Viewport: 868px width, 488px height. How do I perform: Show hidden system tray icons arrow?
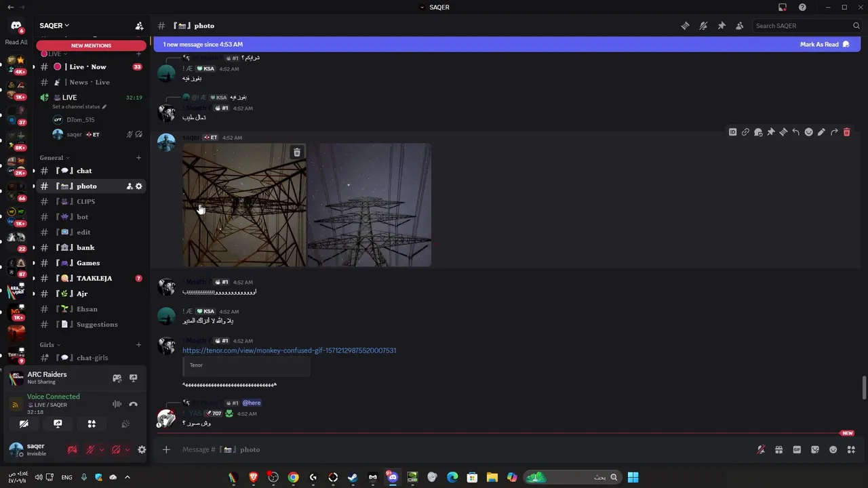point(127,477)
